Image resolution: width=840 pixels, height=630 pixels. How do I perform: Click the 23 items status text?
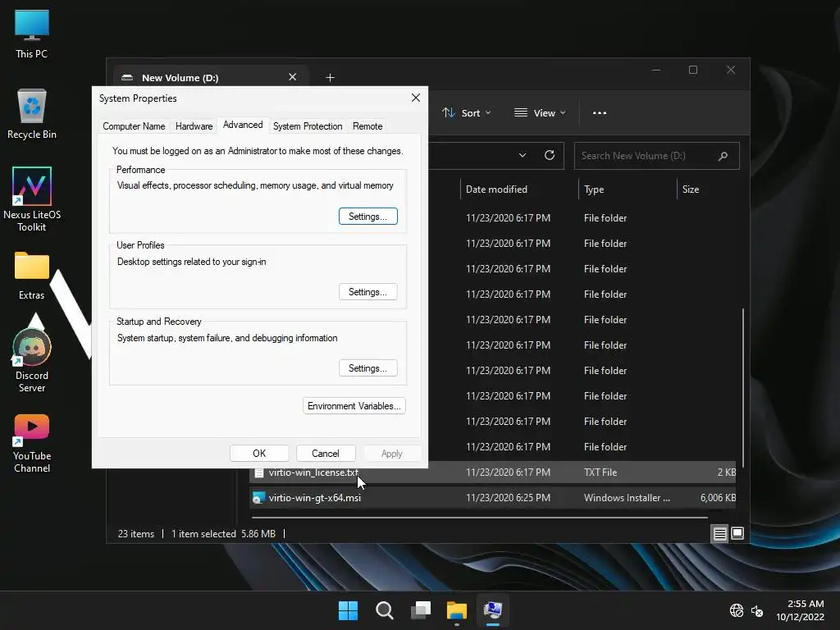click(x=136, y=533)
